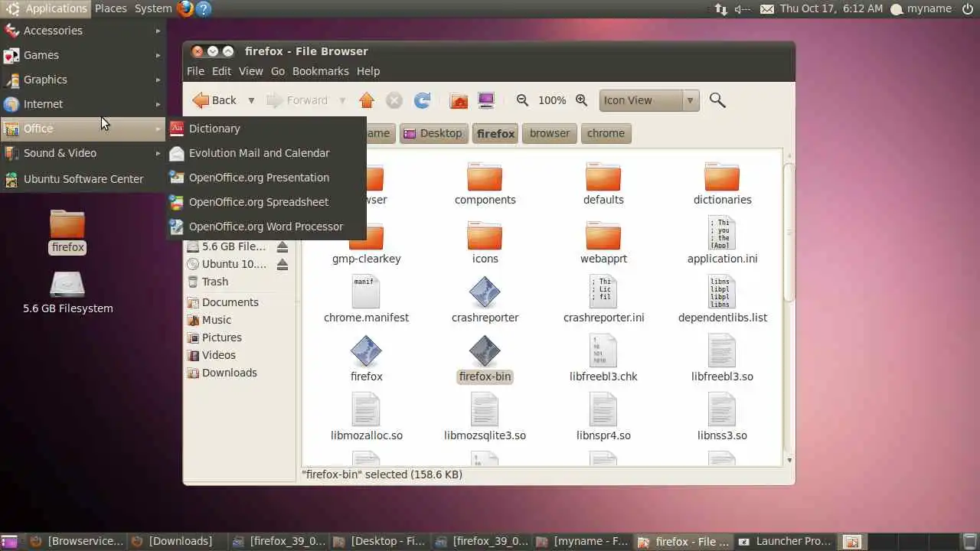Select the firefox path bar button

tap(495, 133)
